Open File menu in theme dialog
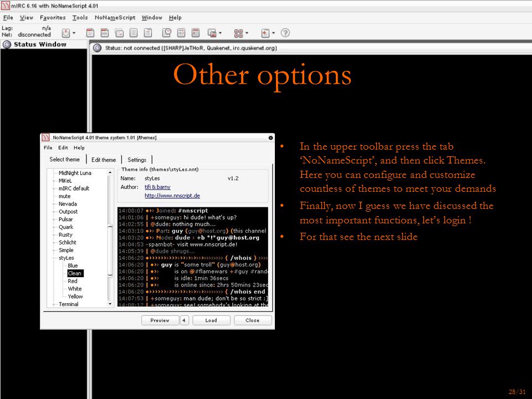The width and height of the screenshot is (532, 399). pyautogui.click(x=48, y=147)
